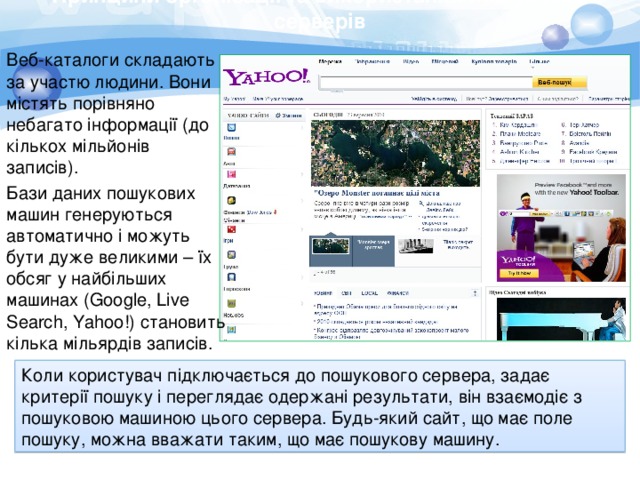Open the HotJobs icon in sidebar
640x480 pixels.
coord(231,304)
